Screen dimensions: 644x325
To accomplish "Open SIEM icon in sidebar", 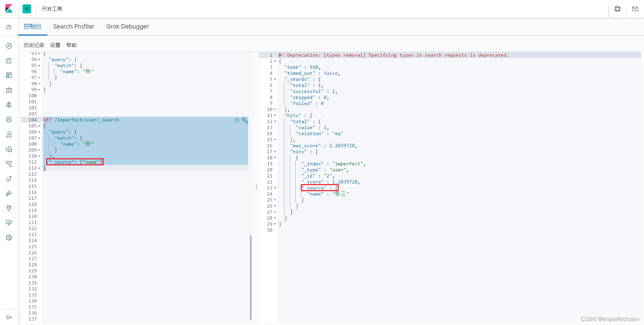I will pyautogui.click(x=9, y=193).
